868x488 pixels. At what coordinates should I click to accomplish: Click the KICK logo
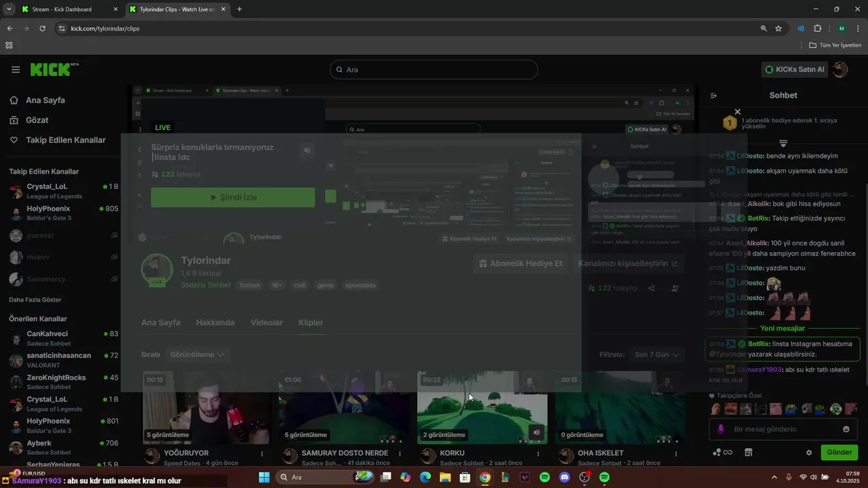point(54,69)
